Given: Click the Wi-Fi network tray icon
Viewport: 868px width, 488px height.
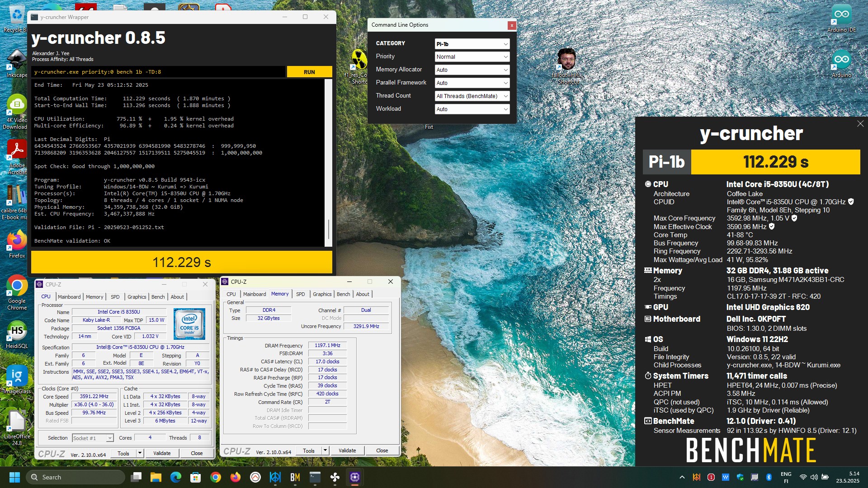Looking at the screenshot, I should coord(803,477).
